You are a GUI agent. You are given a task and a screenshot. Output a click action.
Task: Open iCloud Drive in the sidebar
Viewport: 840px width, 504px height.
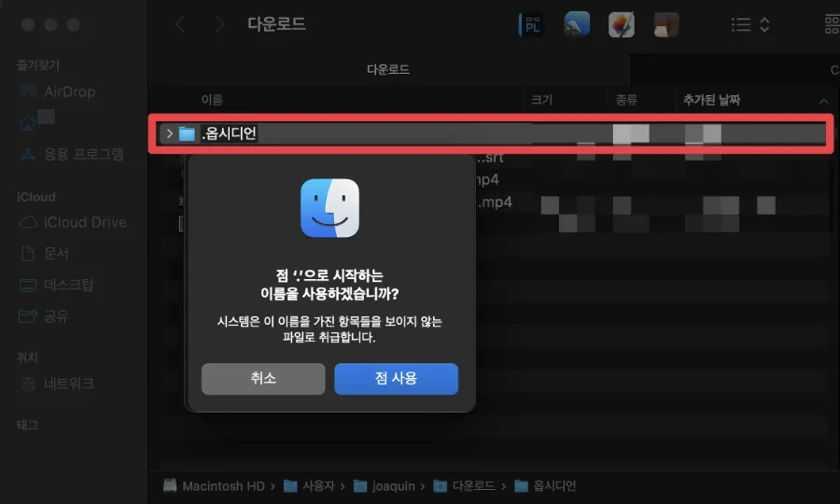pyautogui.click(x=73, y=222)
